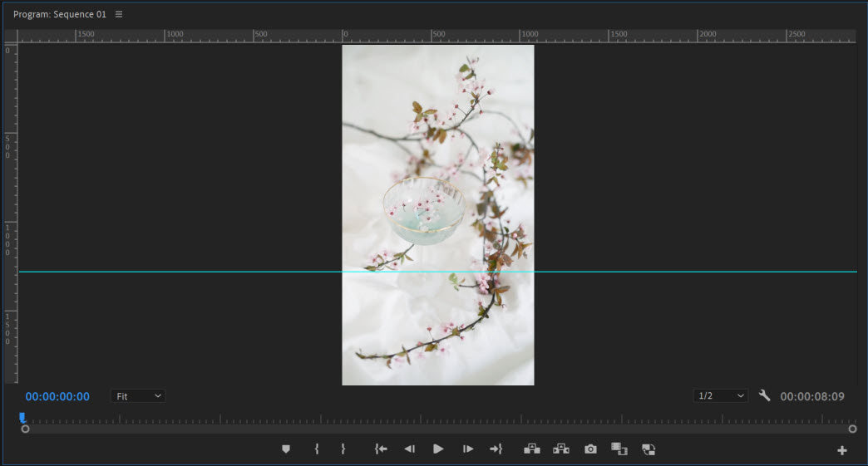Click the Comparison View icon
This screenshot has height=466, width=868.
pos(619,449)
